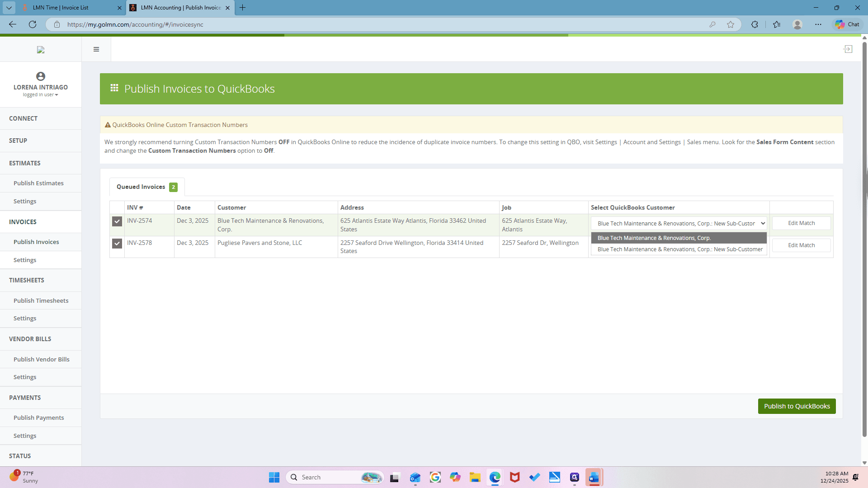Go to Publish Invoices in sidebar

point(41,242)
